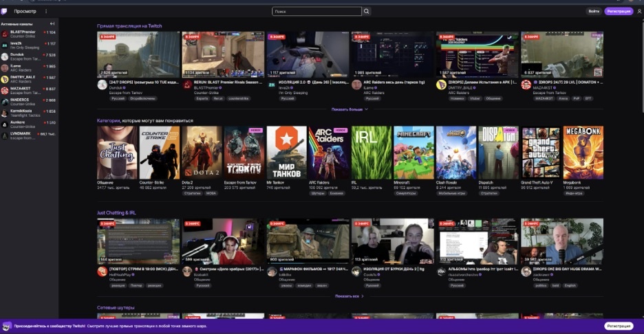The width and height of the screenshot is (644, 334).
Task: Open the Megabonk category cover
Action: [x=583, y=153]
